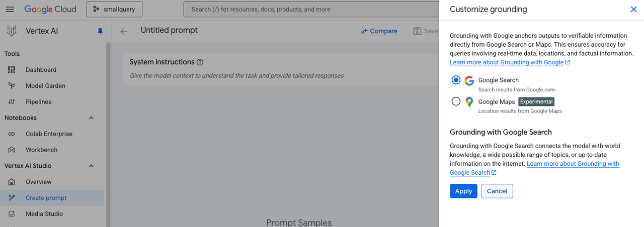Click the Dashboard icon in sidebar
This screenshot has height=227, width=644.
click(x=12, y=70)
